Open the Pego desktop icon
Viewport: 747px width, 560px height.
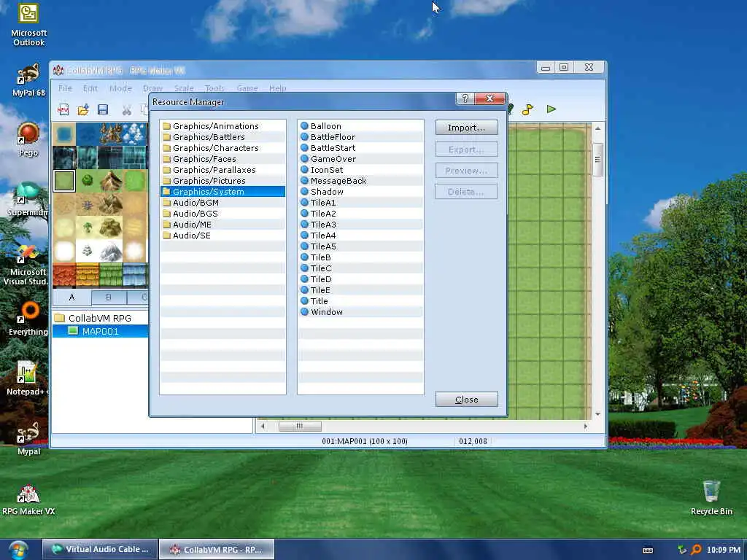28,139
